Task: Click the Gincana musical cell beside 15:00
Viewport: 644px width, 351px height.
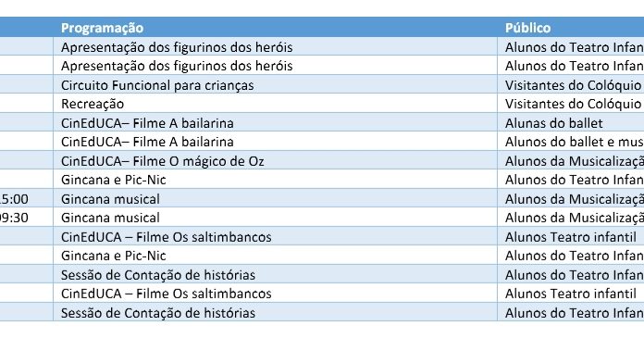Action: [275, 198]
